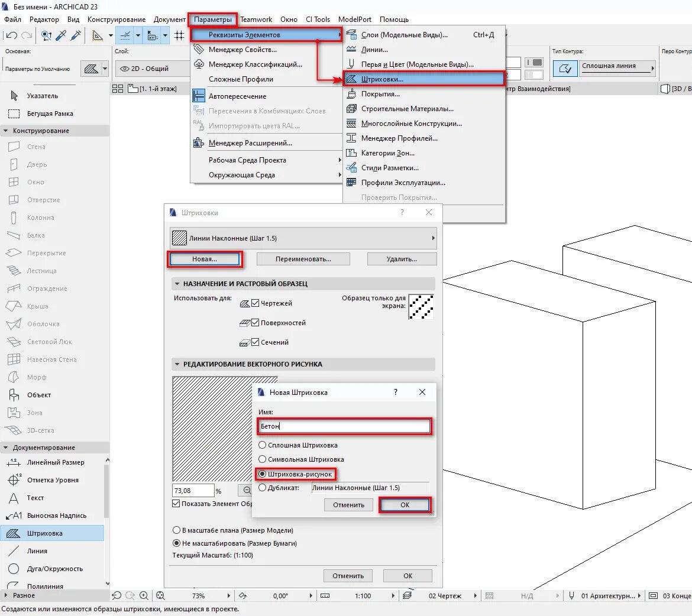Viewport: 692px width, 616px height.
Task: Collapse РЕДАКТИРОВАНИЕ ВЕКТОРНОГО РИСУНКА section
Action: (177, 364)
